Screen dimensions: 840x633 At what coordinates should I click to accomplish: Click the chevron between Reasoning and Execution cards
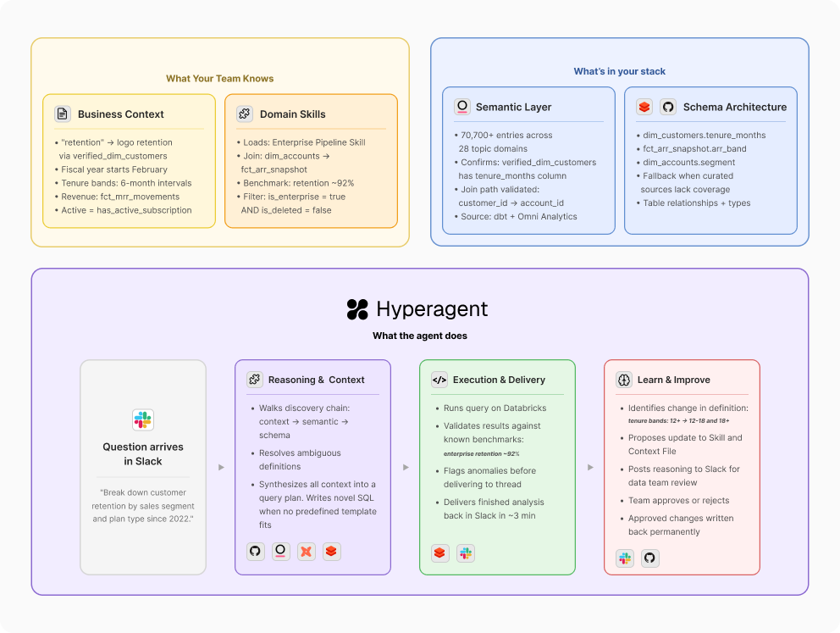406,467
